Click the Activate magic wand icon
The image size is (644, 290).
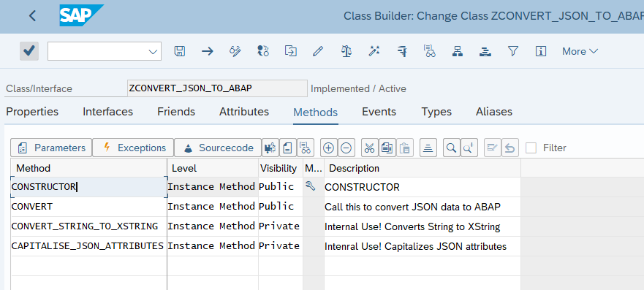(374, 51)
